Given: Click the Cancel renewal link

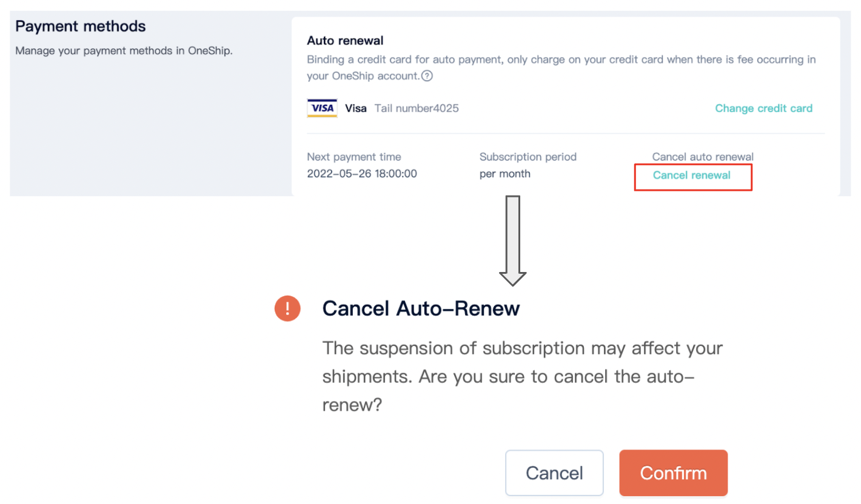Looking at the screenshot, I should pos(692,175).
